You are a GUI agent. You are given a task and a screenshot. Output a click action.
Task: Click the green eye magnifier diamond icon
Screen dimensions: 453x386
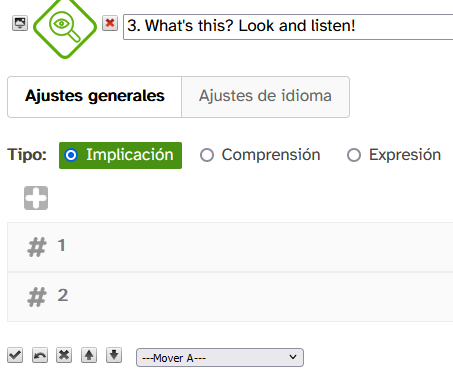65,27
